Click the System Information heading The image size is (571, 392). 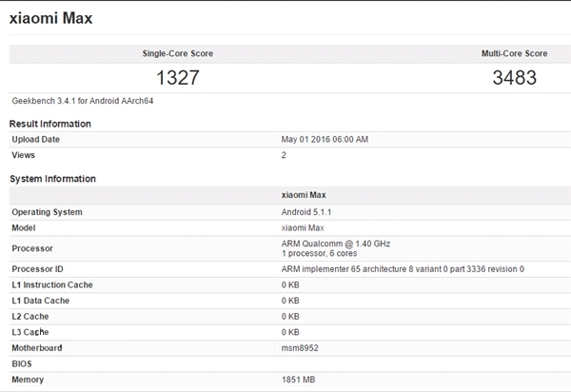click(x=52, y=179)
